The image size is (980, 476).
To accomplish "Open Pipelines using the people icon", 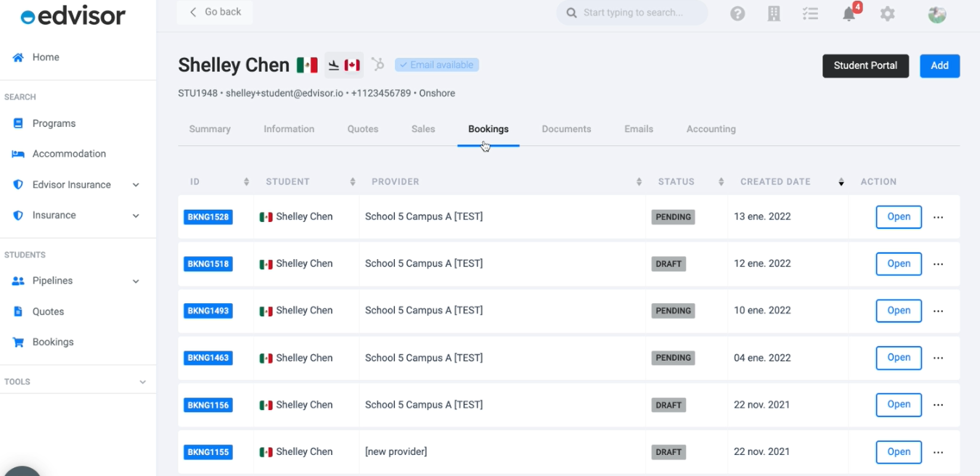I will (x=18, y=281).
